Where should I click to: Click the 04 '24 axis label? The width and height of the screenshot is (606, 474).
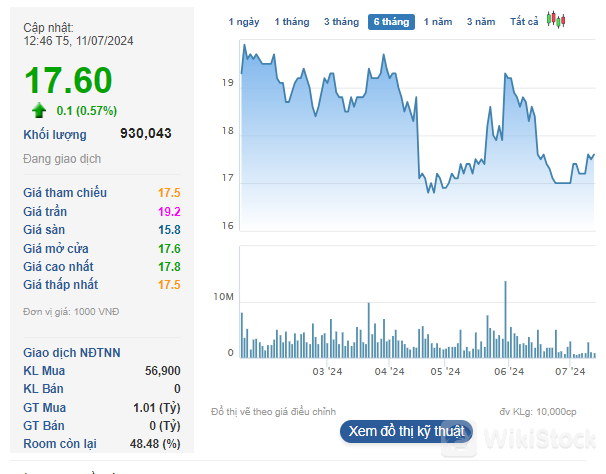(x=389, y=372)
